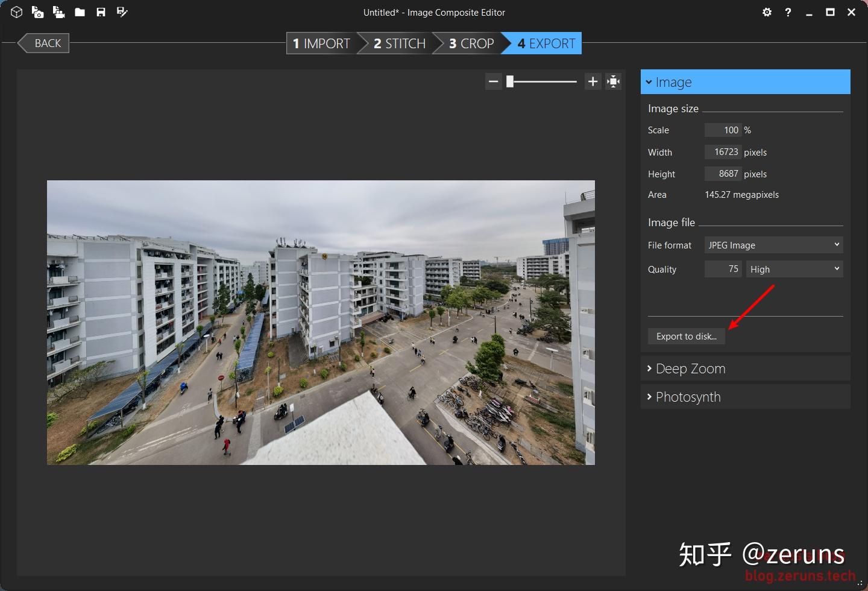Save the current project
868x591 pixels.
(100, 12)
